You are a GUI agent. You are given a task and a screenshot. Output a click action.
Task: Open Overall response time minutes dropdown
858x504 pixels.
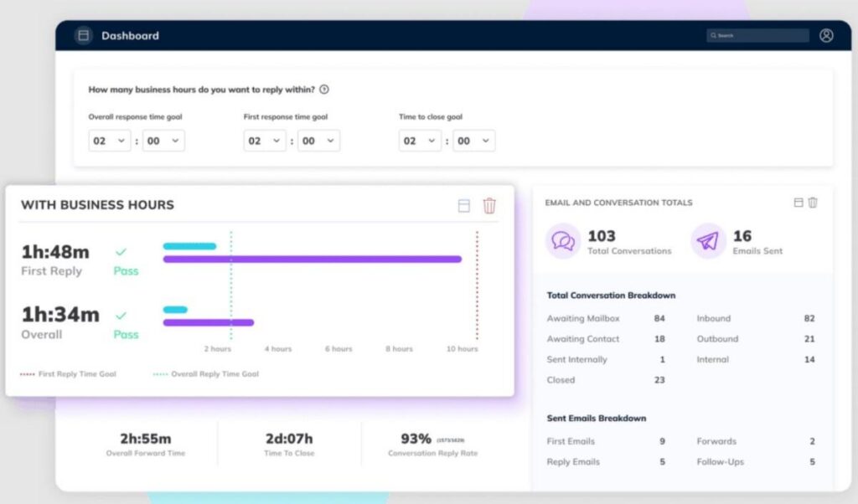163,141
